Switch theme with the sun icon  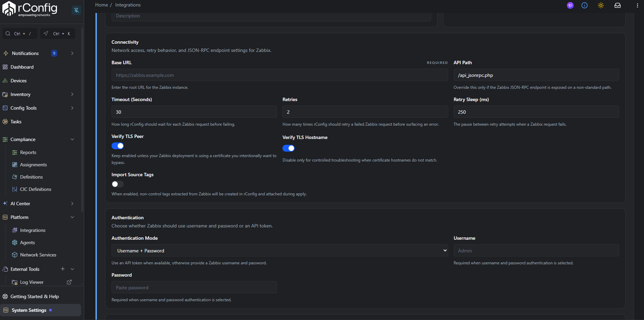point(601,5)
